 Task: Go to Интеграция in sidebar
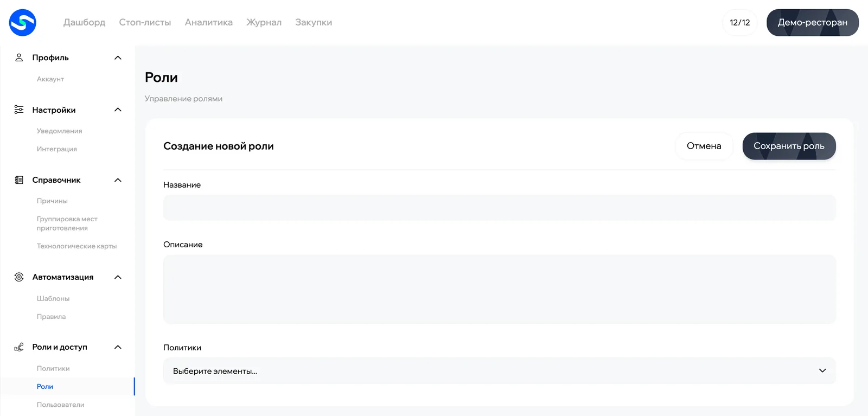(57, 149)
